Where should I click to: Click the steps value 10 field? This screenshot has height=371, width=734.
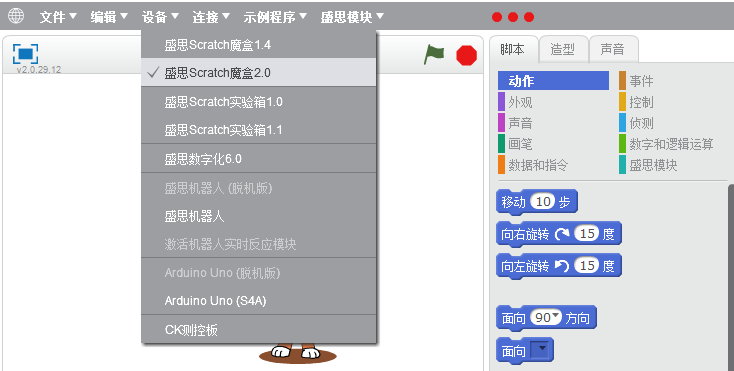click(x=543, y=202)
